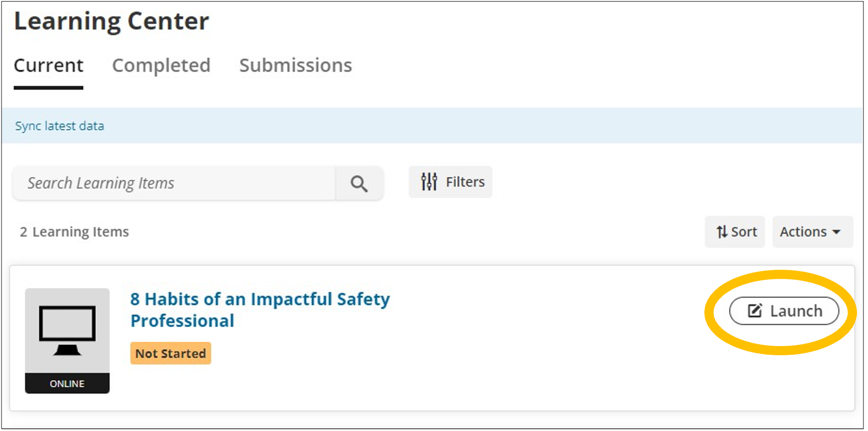Screen dimensions: 868x431
Task: Click the Learning Center page heading
Action: pos(111,22)
